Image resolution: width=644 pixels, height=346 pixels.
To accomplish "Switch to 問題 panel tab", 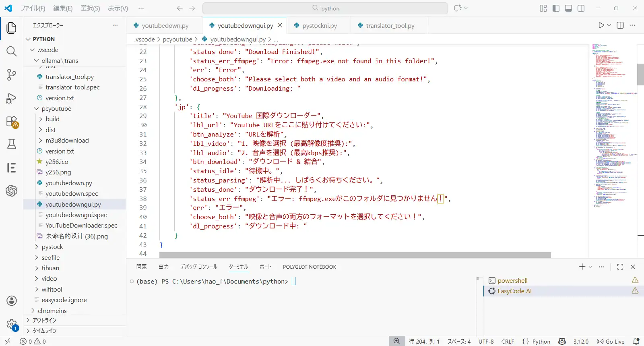I will 141,267.
